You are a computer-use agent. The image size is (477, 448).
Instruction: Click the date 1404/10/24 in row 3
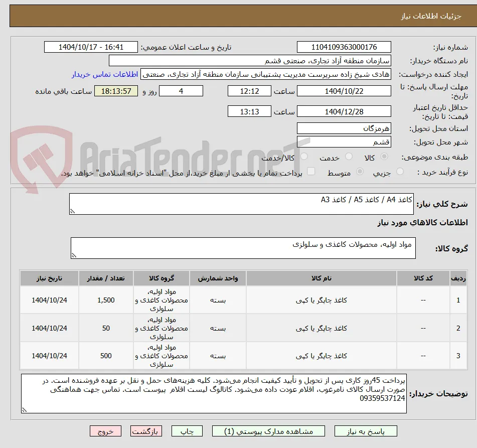point(49,356)
